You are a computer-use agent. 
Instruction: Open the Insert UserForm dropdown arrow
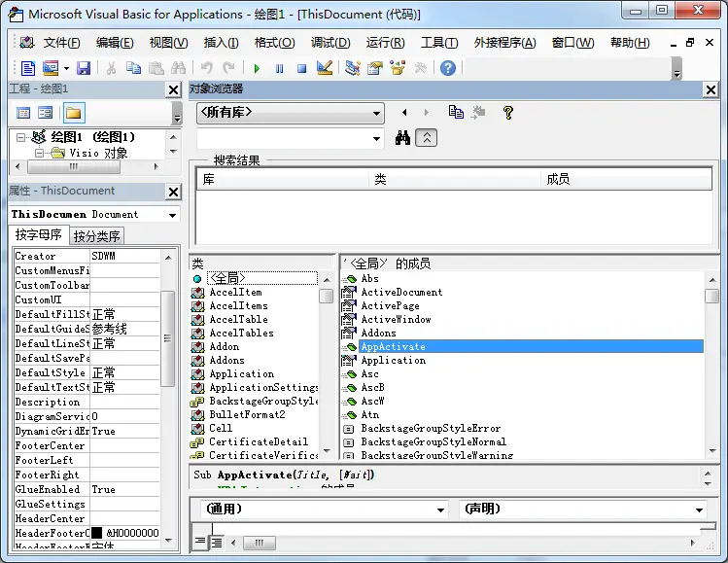click(66, 69)
